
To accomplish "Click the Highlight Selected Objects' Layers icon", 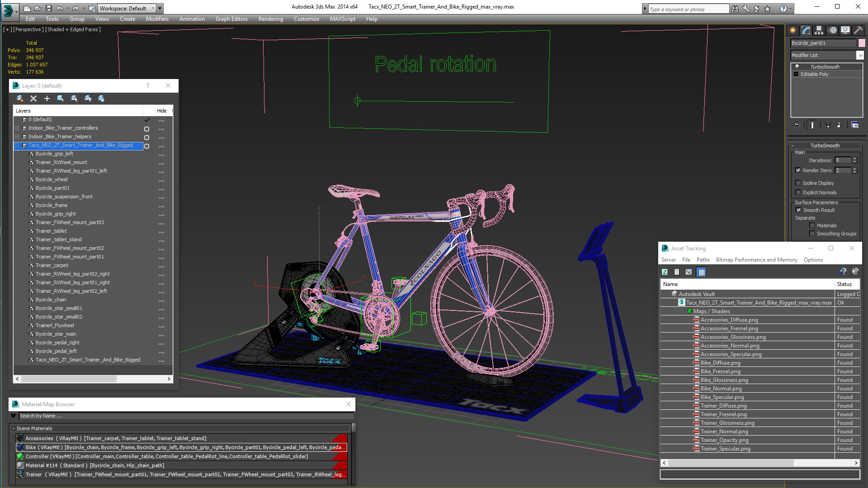I will [x=74, y=99].
